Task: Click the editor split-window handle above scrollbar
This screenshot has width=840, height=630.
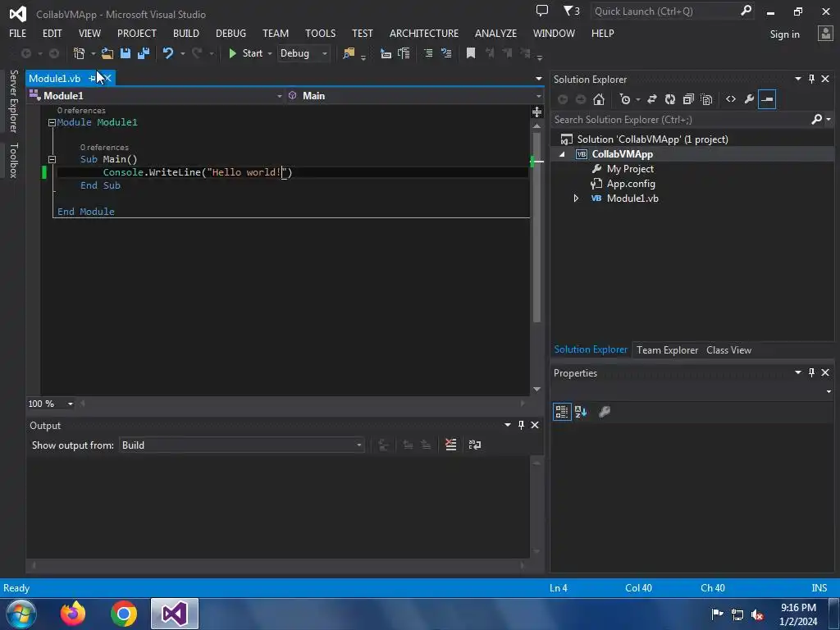Action: click(536, 112)
